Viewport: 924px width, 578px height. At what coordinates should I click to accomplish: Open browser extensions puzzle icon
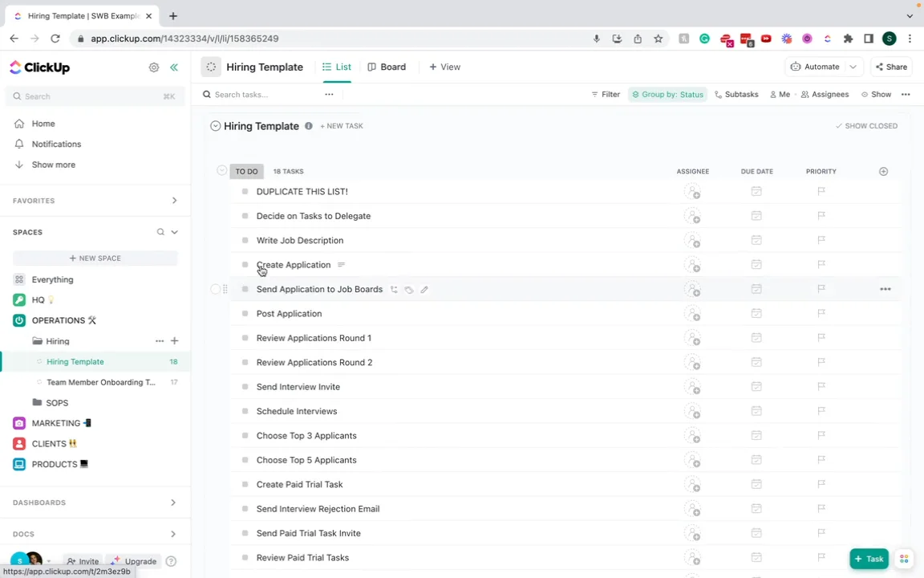pyautogui.click(x=848, y=39)
